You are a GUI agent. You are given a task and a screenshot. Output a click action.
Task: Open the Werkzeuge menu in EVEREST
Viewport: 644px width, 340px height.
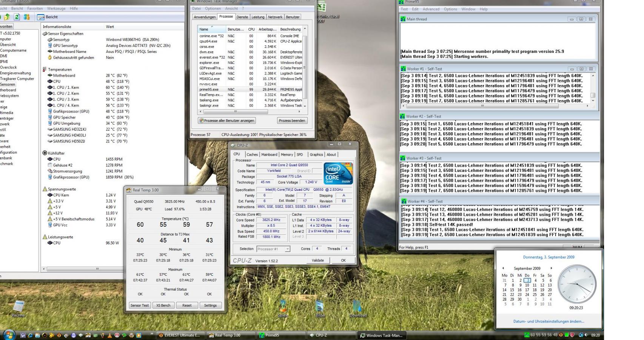pos(56,8)
